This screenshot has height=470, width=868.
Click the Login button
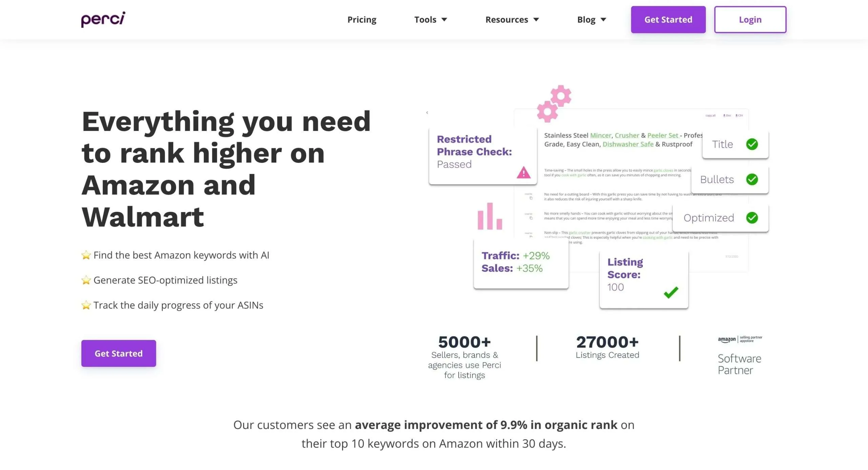click(x=750, y=20)
